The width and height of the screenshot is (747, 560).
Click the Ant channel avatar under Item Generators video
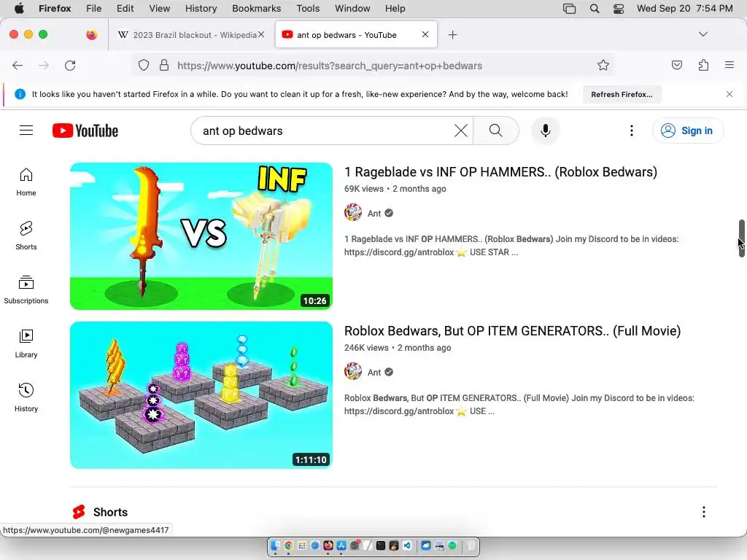(x=353, y=372)
